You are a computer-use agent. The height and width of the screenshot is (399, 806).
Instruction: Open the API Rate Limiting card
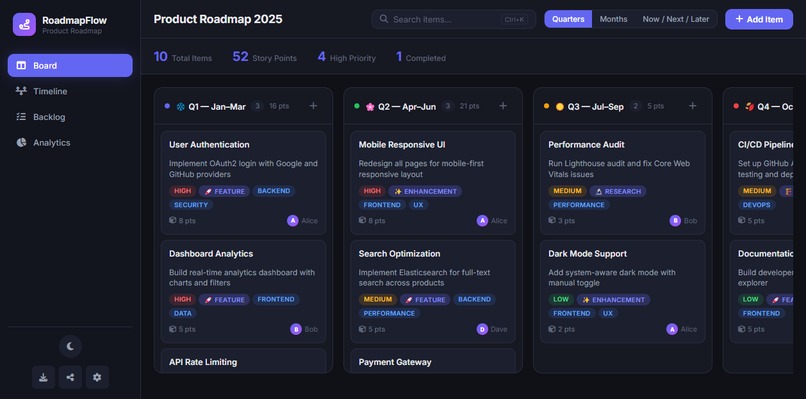[x=243, y=361]
